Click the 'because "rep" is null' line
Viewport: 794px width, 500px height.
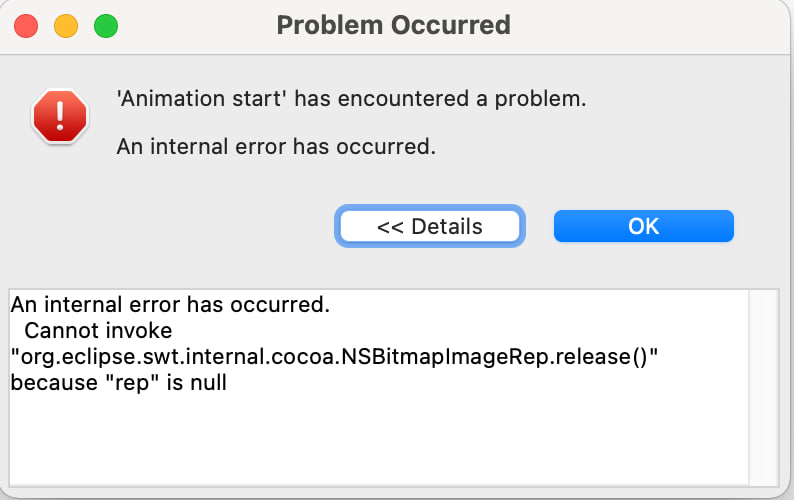click(118, 381)
